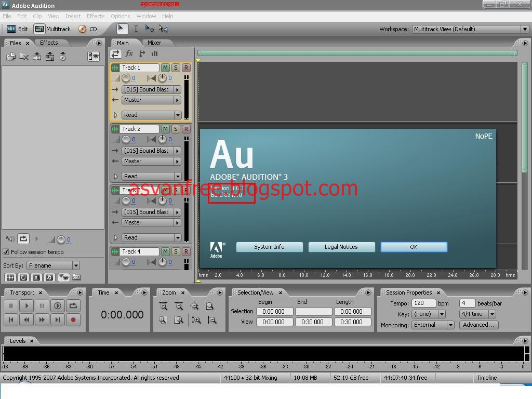The width and height of the screenshot is (532, 399).
Task: Click the Loop Play icon in Files panel
Action: (x=23, y=239)
